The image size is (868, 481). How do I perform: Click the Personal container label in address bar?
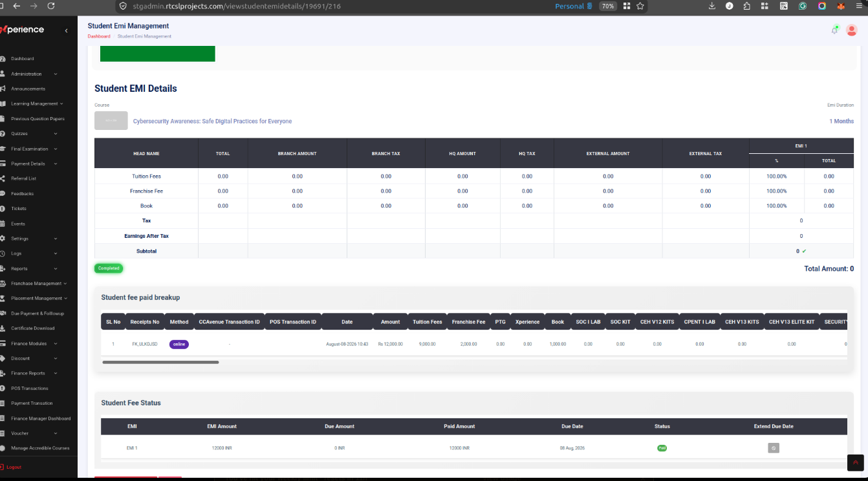(574, 6)
